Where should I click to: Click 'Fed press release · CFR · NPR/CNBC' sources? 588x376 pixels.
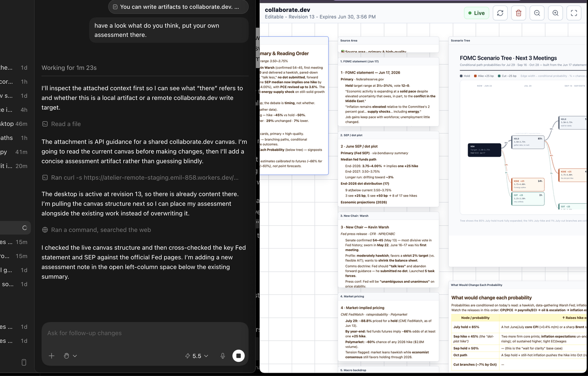point(368,234)
